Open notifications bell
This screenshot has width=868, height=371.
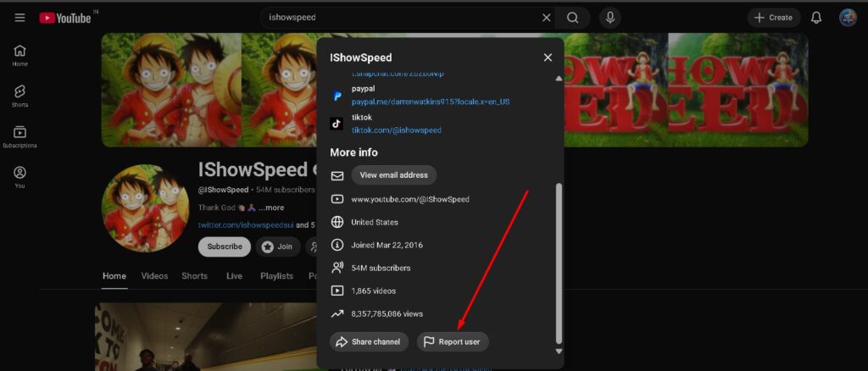(816, 18)
